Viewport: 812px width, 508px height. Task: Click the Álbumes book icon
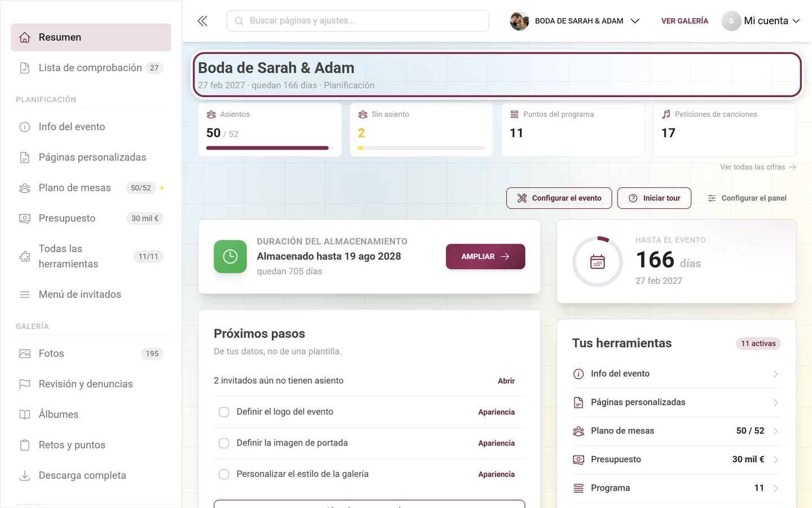(x=25, y=415)
